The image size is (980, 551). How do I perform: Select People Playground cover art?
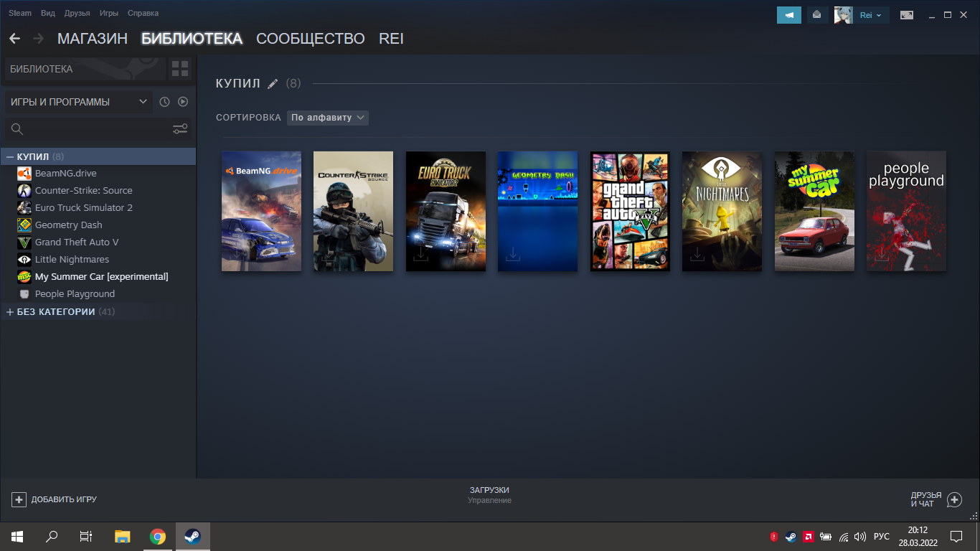tap(907, 211)
